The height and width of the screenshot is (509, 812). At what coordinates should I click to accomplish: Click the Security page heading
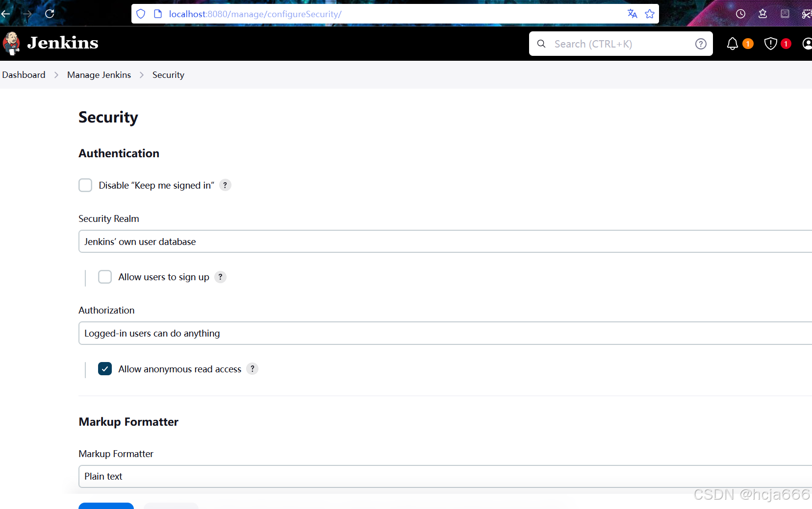pyautogui.click(x=108, y=118)
